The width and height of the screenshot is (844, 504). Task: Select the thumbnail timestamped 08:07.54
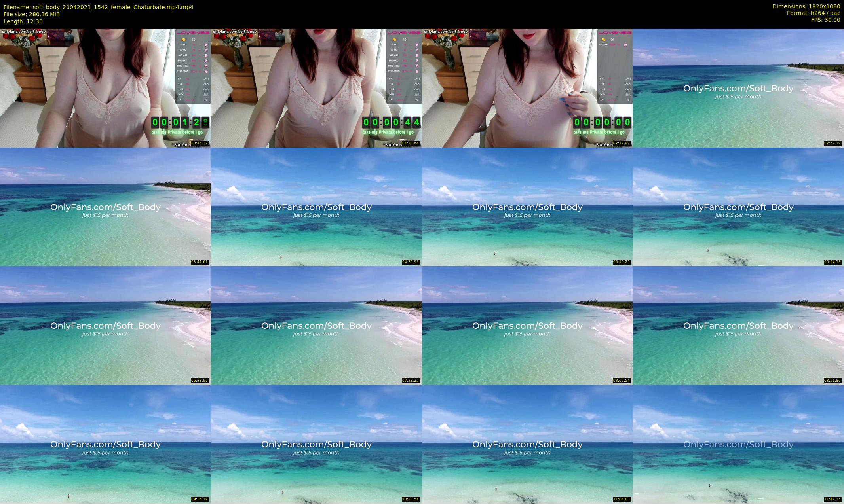pos(527,325)
